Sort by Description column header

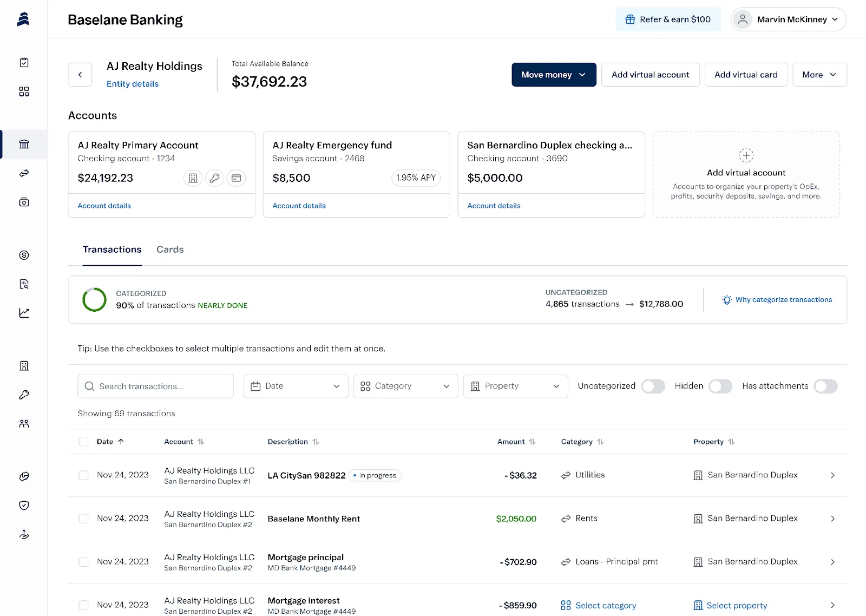pos(293,442)
